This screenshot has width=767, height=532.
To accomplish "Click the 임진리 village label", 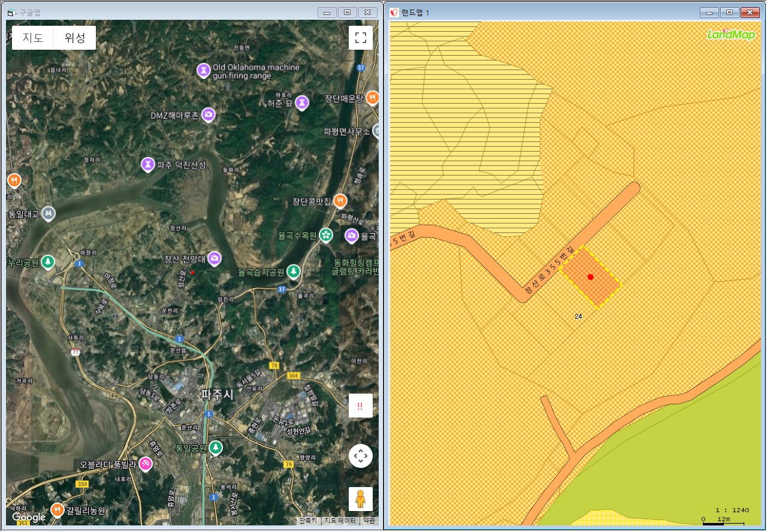I will (x=226, y=299).
